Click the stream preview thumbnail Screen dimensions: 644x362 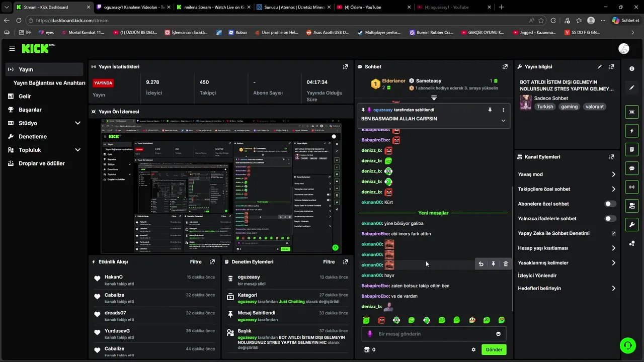coord(221,186)
